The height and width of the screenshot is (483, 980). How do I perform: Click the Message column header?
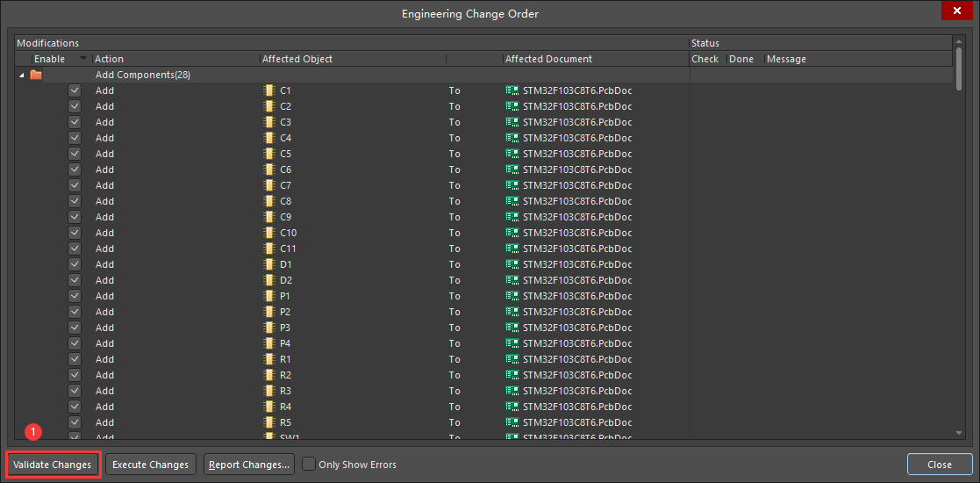pyautogui.click(x=859, y=59)
